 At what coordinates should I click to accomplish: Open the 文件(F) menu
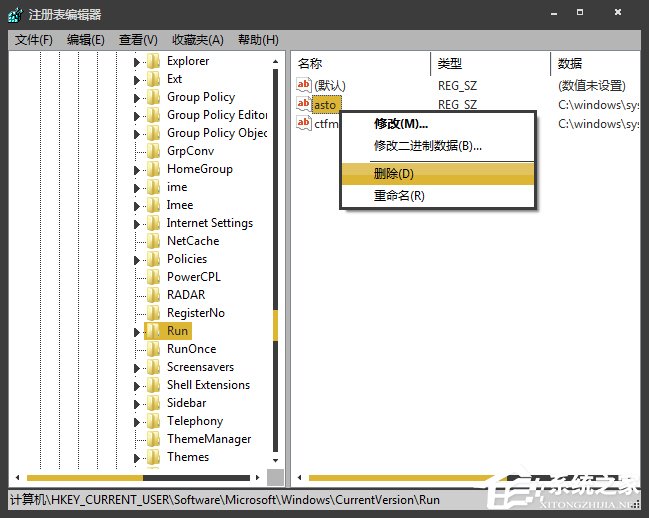34,40
